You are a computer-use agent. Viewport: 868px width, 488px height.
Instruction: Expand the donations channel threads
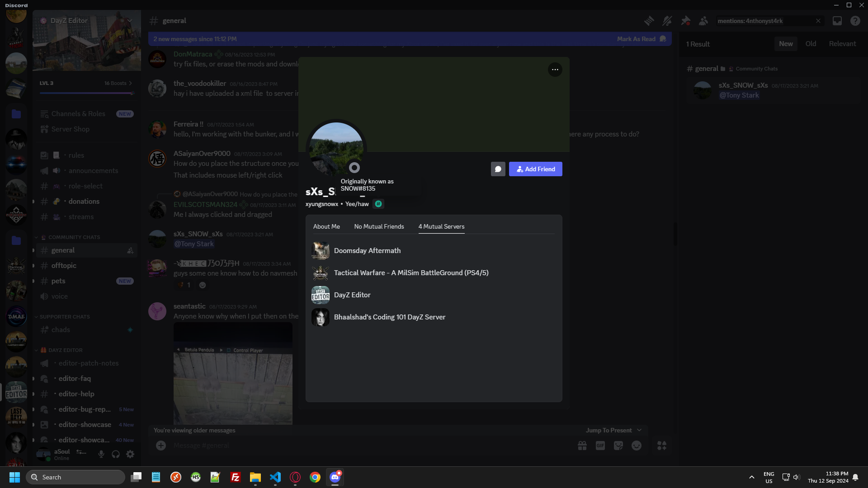pos(33,202)
